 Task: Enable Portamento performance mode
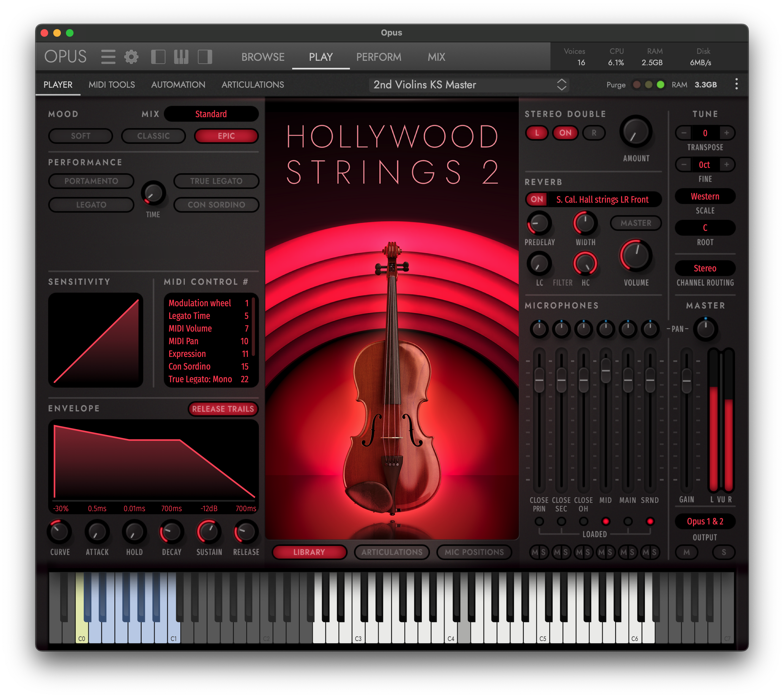pos(91,181)
